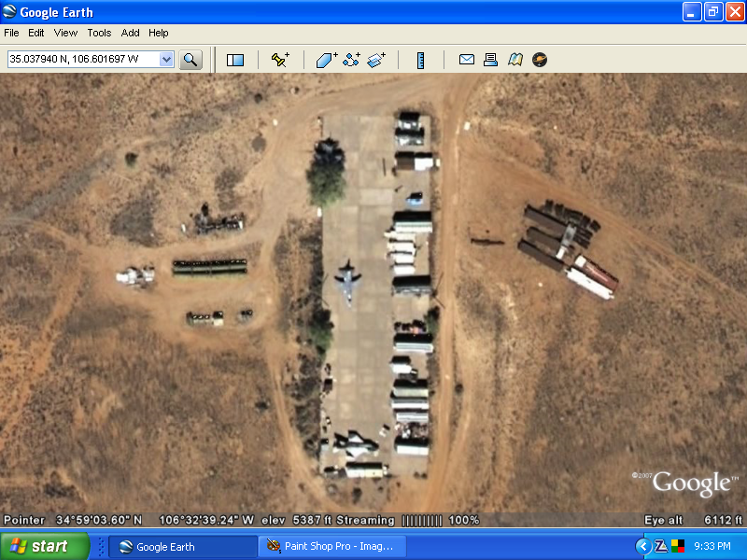Click the Eye alt 6112 ft readout
Image resolution: width=747 pixels, height=560 pixels.
pyautogui.click(x=693, y=520)
